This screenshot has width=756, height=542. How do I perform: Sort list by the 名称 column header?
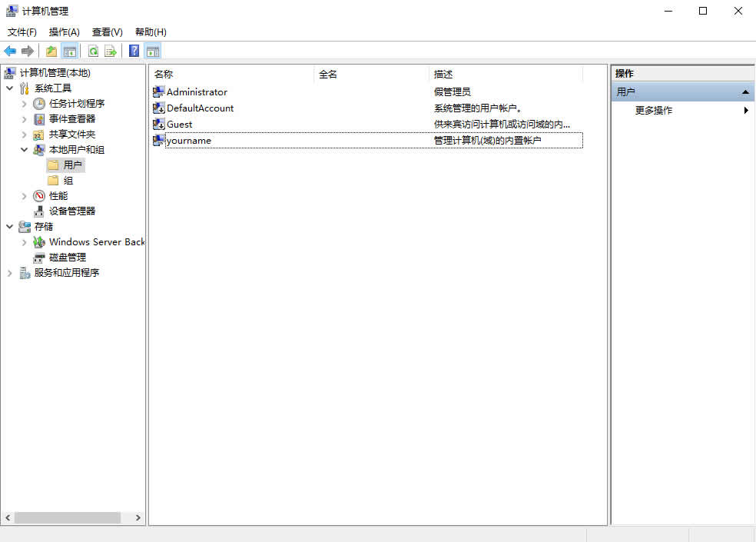164,75
